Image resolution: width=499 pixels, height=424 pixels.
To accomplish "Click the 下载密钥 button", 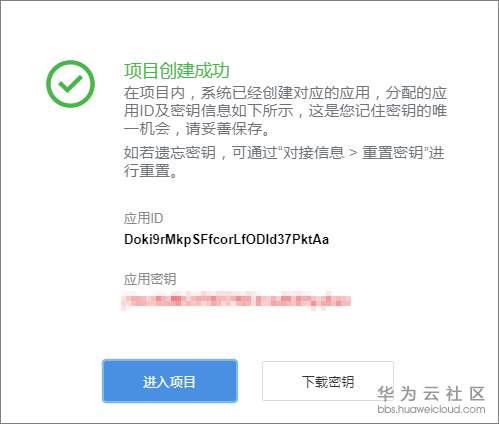I will click(x=328, y=381).
